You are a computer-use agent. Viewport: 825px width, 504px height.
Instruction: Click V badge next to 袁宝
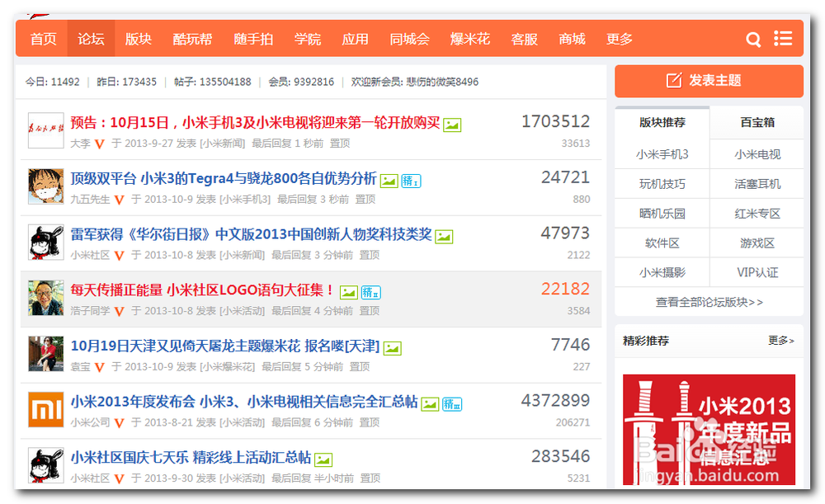(x=100, y=367)
